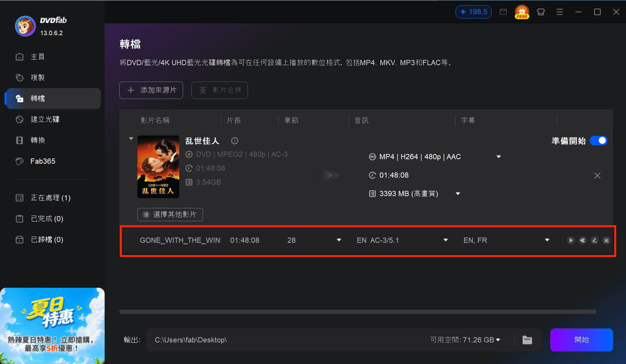Open the scissors trim tool icon
This screenshot has height=364, width=626.
606,240
